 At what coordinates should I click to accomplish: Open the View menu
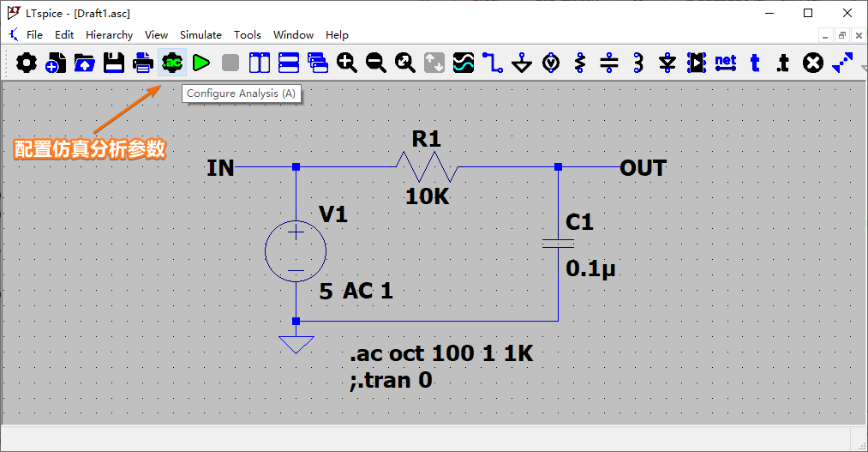point(156,35)
